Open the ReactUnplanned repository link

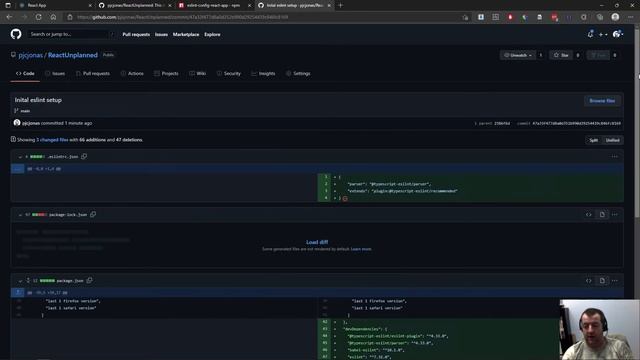(x=73, y=55)
